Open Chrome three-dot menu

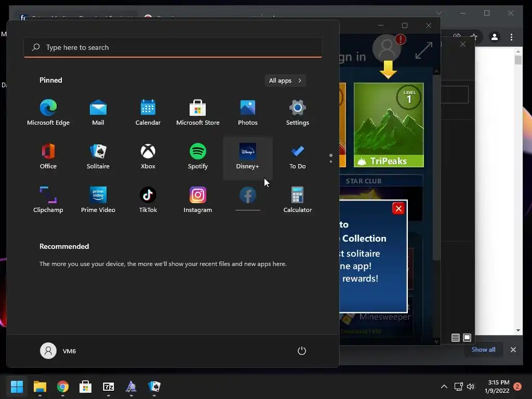point(511,37)
